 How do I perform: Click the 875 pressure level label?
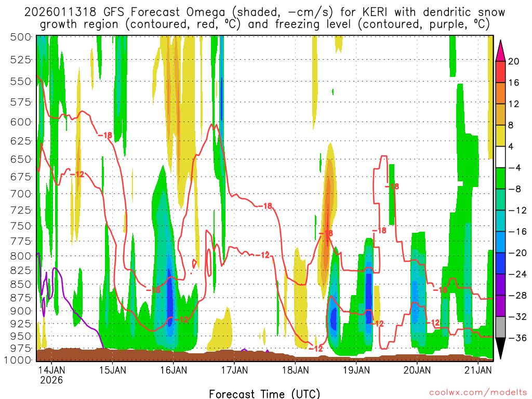pos(21,298)
